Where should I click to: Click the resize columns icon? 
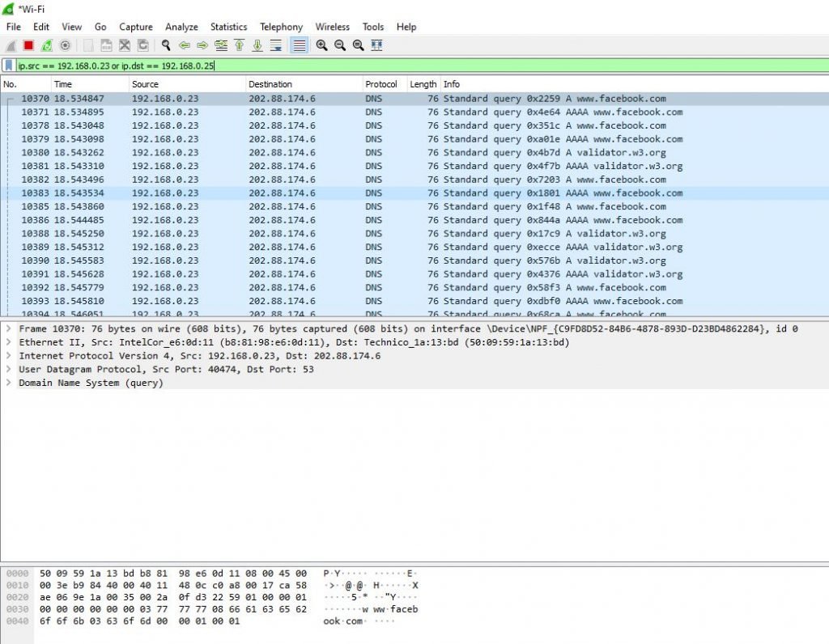point(376,45)
